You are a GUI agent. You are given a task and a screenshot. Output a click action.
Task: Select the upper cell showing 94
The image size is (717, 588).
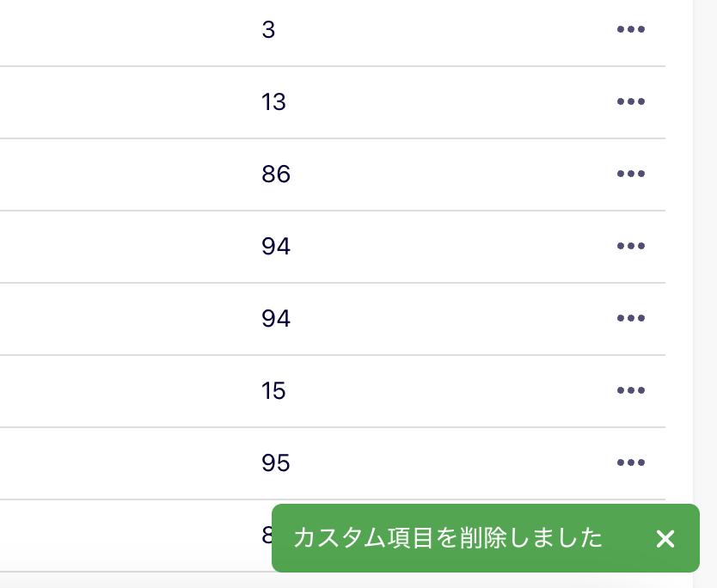[x=276, y=246]
